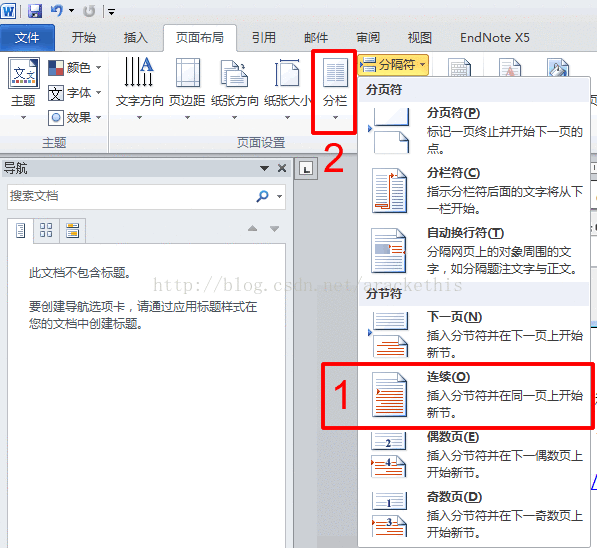Open the 页边距 margins menu
This screenshot has height=548, width=597.
[x=187, y=88]
